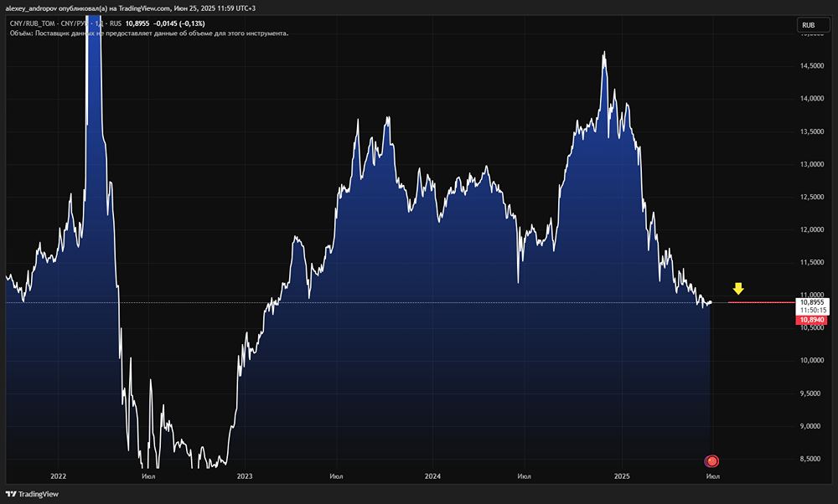Click the RUS exchange label in legend
This screenshot has width=838, height=504.
coord(116,23)
